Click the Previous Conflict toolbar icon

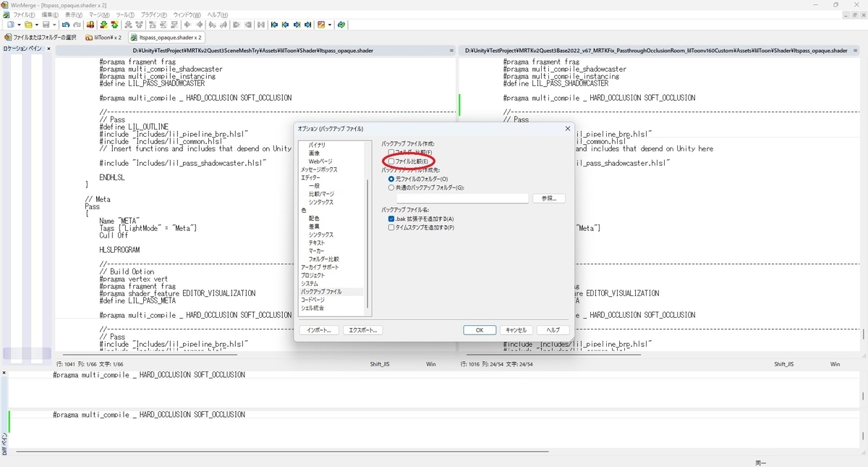pyautogui.click(x=140, y=25)
